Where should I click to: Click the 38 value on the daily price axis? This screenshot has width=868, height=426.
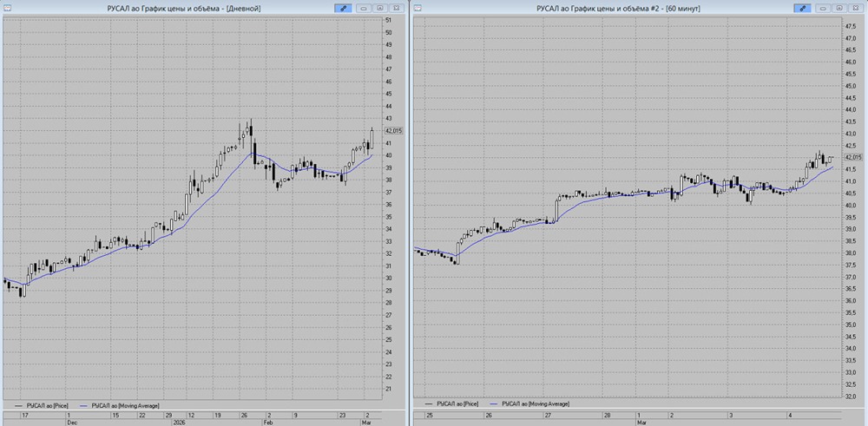tap(389, 180)
